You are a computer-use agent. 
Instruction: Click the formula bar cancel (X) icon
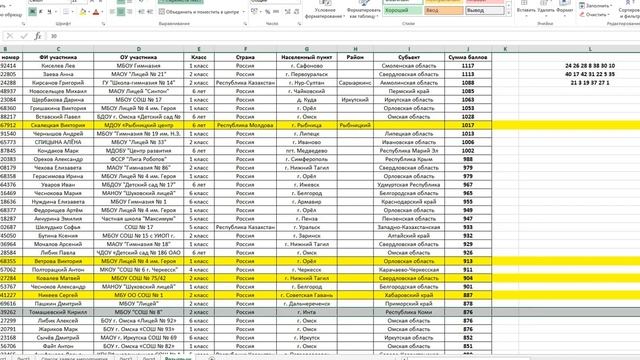point(10,36)
